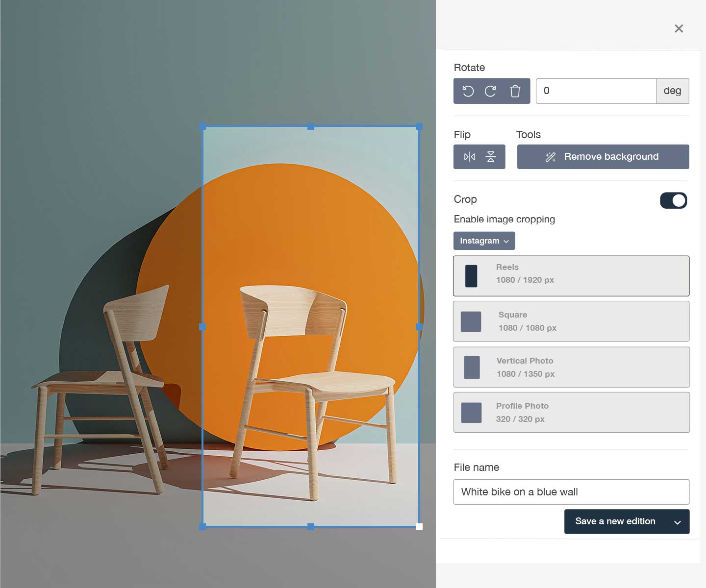Click rotate clockwise icon

coord(490,91)
